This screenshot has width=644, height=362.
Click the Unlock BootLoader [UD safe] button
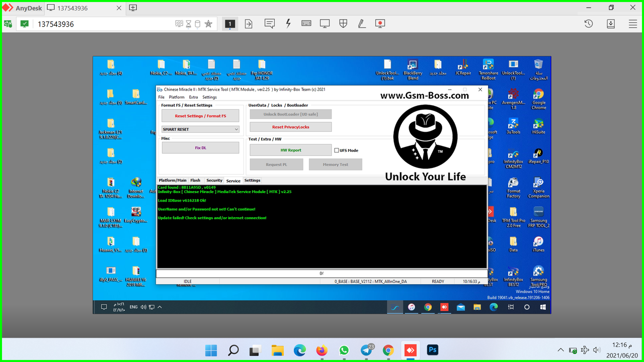pos(291,114)
